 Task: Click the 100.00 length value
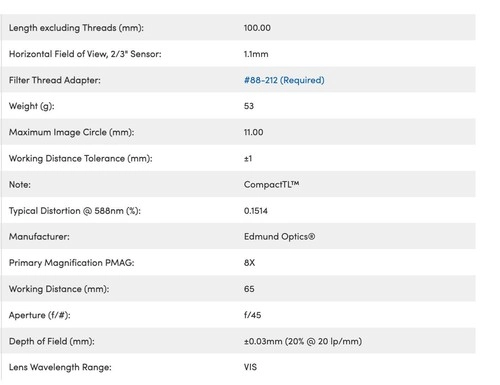pyautogui.click(x=257, y=28)
